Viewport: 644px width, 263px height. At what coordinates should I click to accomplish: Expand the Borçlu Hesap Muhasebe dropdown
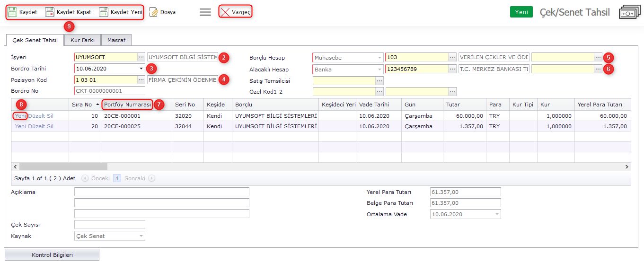point(379,58)
